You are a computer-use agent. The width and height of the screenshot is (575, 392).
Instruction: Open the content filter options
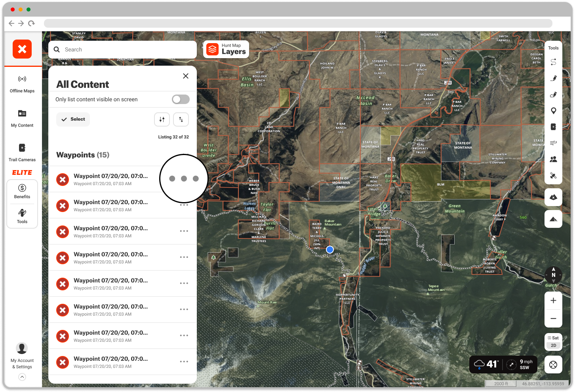162,119
